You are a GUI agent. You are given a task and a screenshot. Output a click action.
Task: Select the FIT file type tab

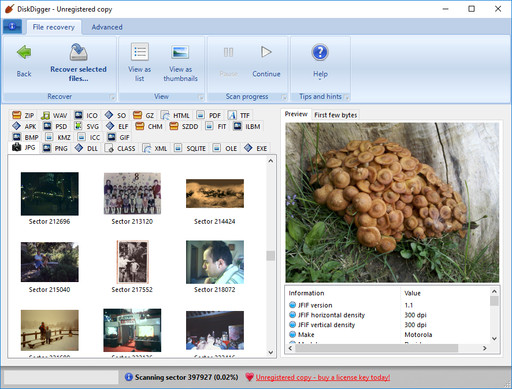tap(216, 126)
